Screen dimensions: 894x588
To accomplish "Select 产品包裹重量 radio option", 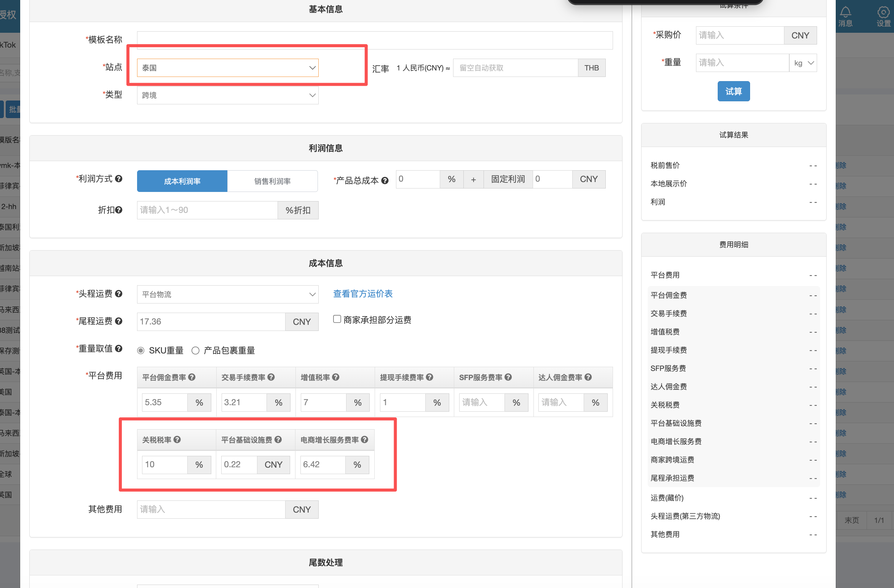I will point(195,350).
